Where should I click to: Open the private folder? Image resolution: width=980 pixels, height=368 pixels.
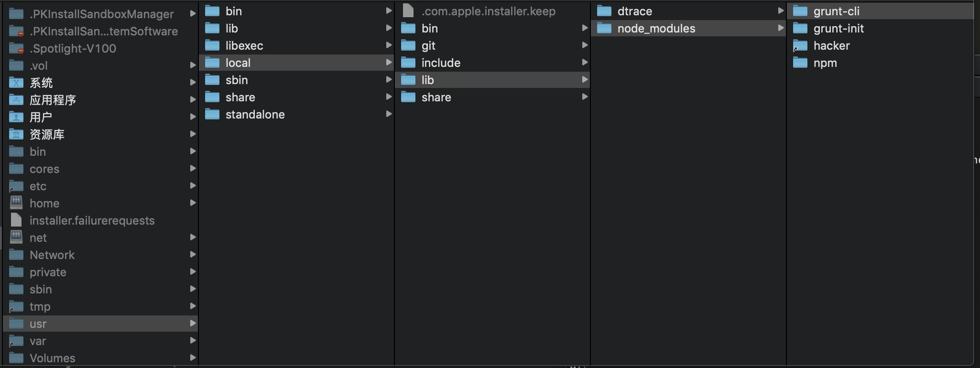click(48, 272)
